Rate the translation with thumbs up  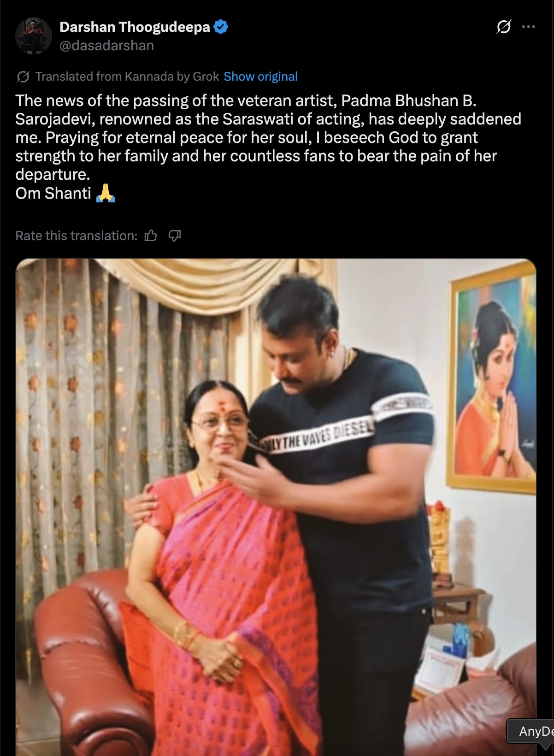[151, 236]
